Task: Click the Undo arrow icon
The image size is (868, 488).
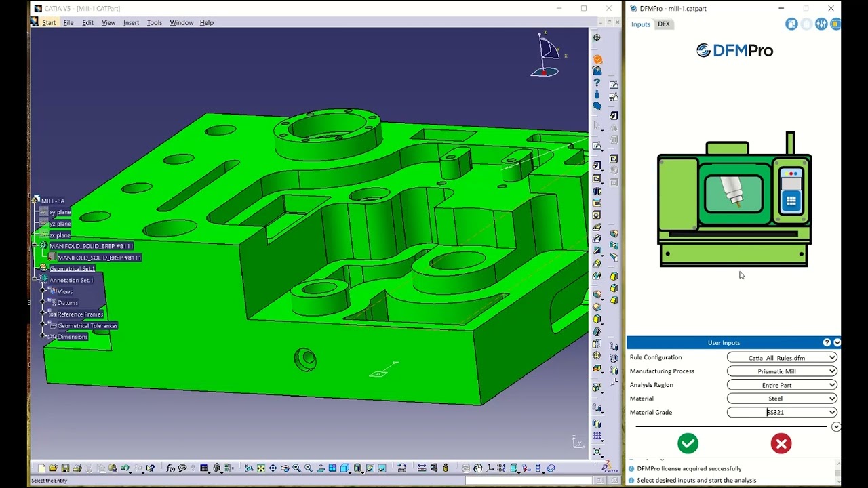Action: point(125,468)
